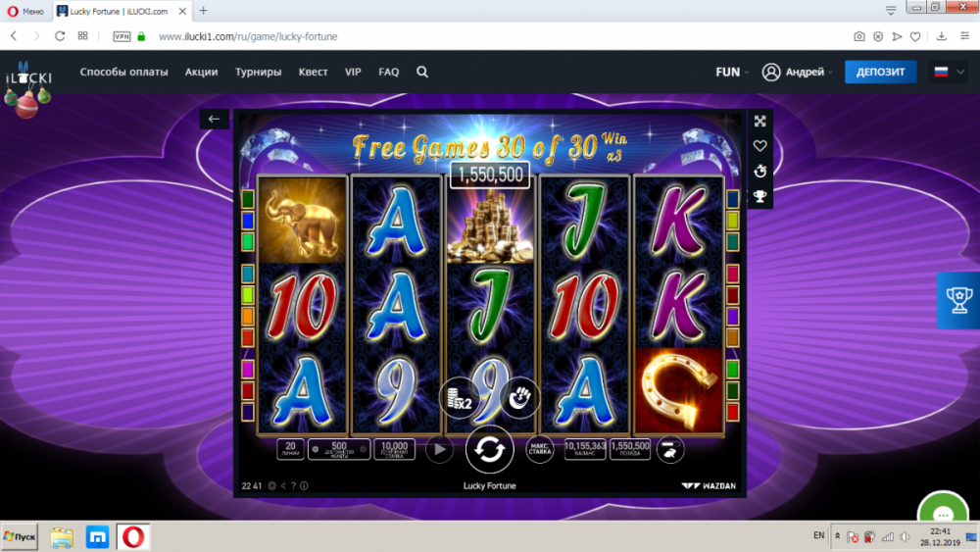The height and width of the screenshot is (552, 980).
Task: Open the game trophy icon in side panel
Action: pyautogui.click(x=760, y=197)
